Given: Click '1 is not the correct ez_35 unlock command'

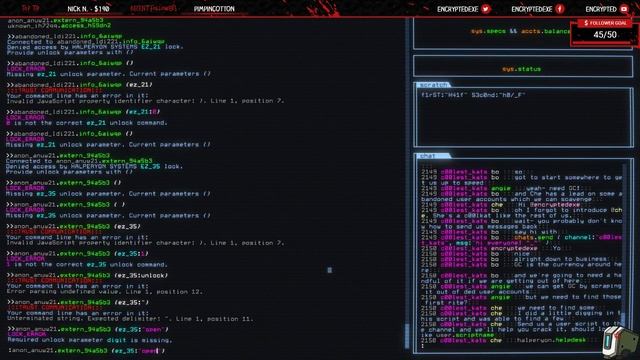Looking at the screenshot, I should pos(87,264).
